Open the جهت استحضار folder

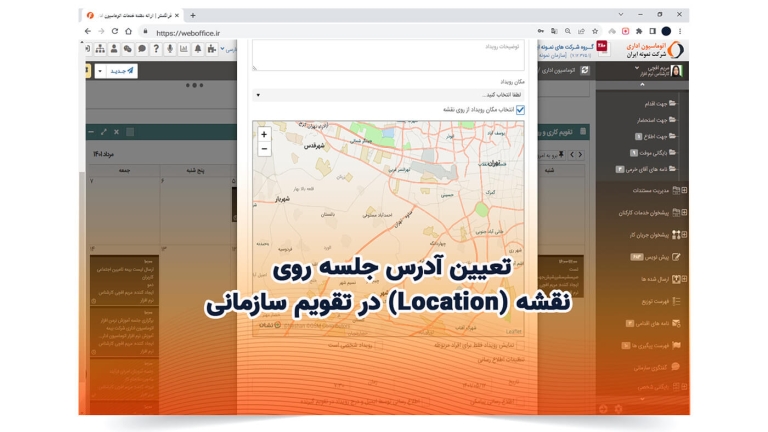[x=656, y=120]
